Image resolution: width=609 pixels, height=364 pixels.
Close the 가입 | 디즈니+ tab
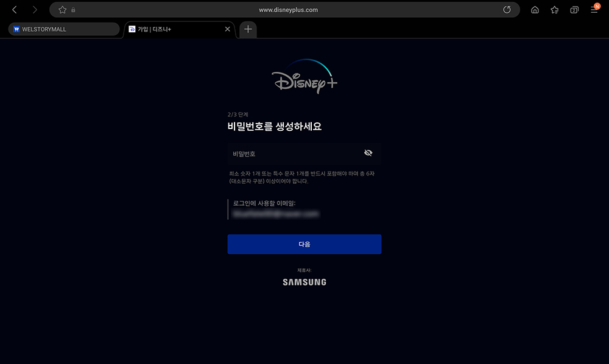click(x=228, y=29)
